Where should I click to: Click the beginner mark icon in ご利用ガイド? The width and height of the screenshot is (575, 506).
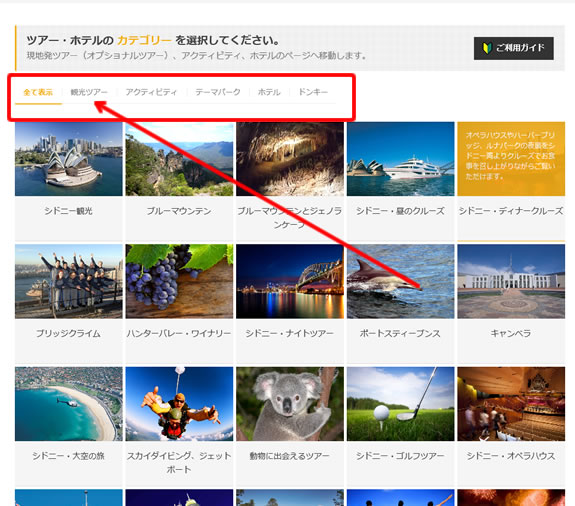(487, 48)
